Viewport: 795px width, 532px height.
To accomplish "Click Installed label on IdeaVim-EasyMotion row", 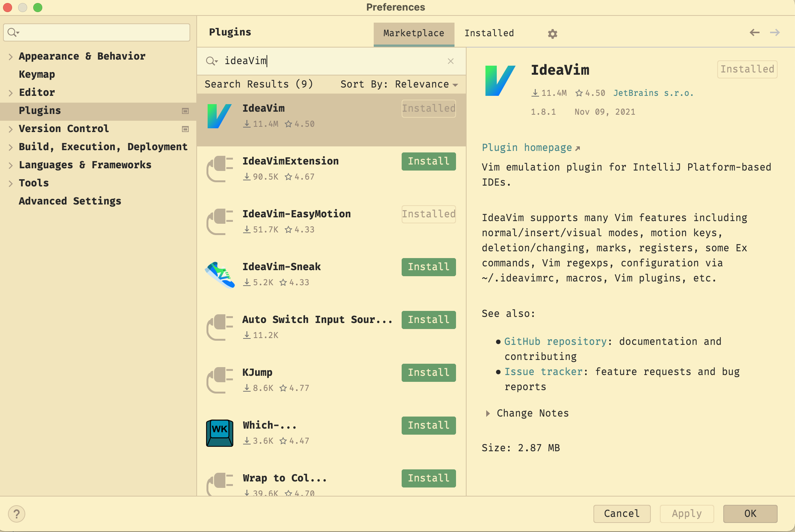I will [x=428, y=214].
